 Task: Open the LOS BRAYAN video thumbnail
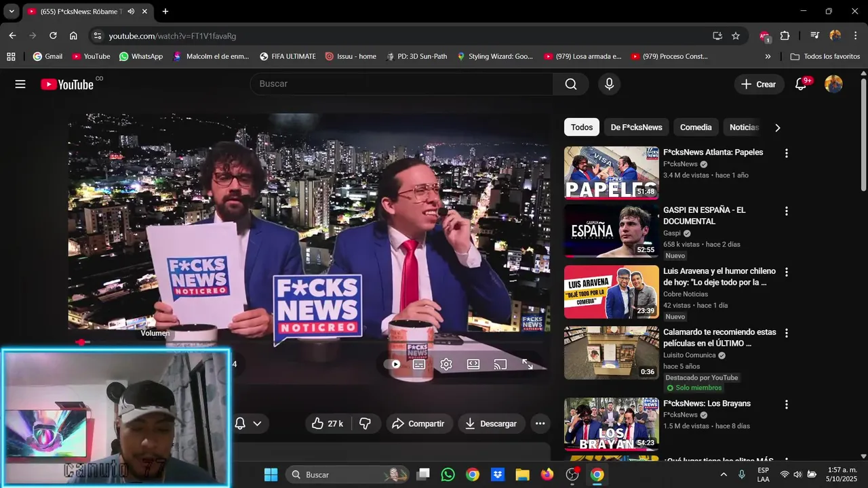[x=612, y=424]
